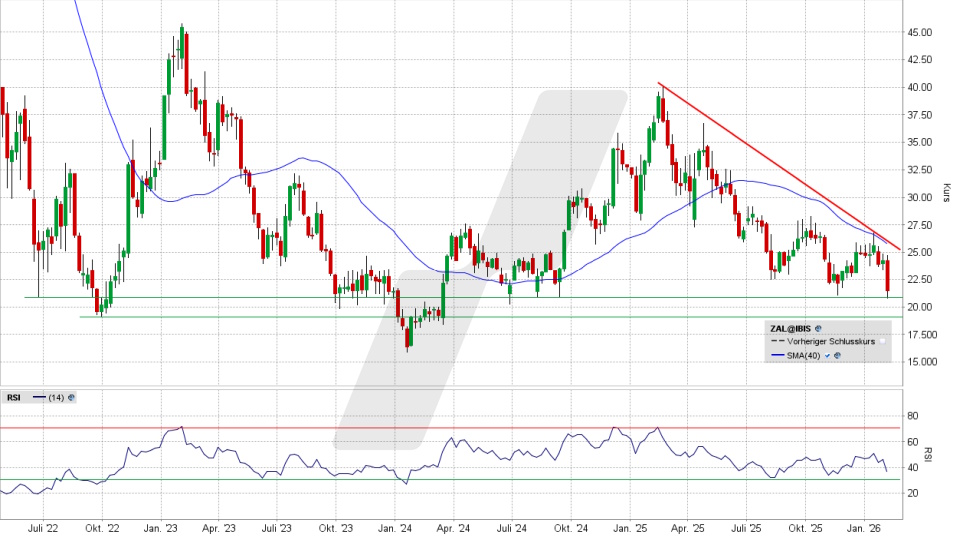Image resolution: width=960 pixels, height=540 pixels.
Task: Click the blue SMA(40) line sample in legend
Action: point(776,355)
